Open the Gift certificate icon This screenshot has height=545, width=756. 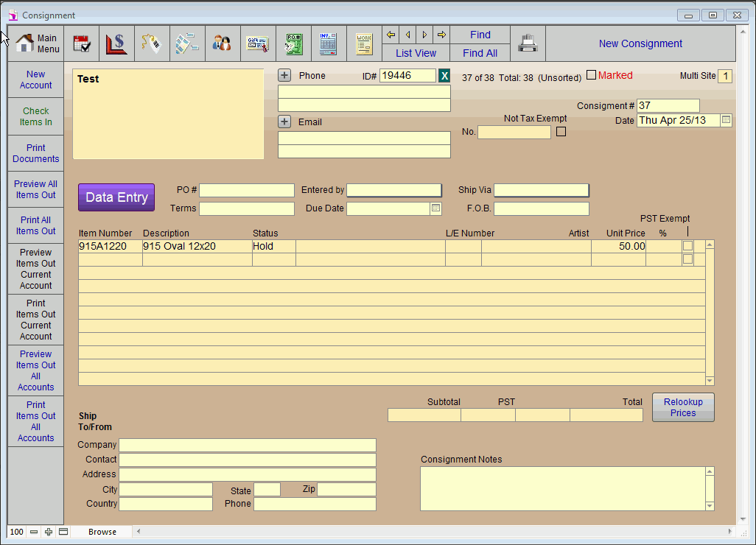click(x=257, y=43)
